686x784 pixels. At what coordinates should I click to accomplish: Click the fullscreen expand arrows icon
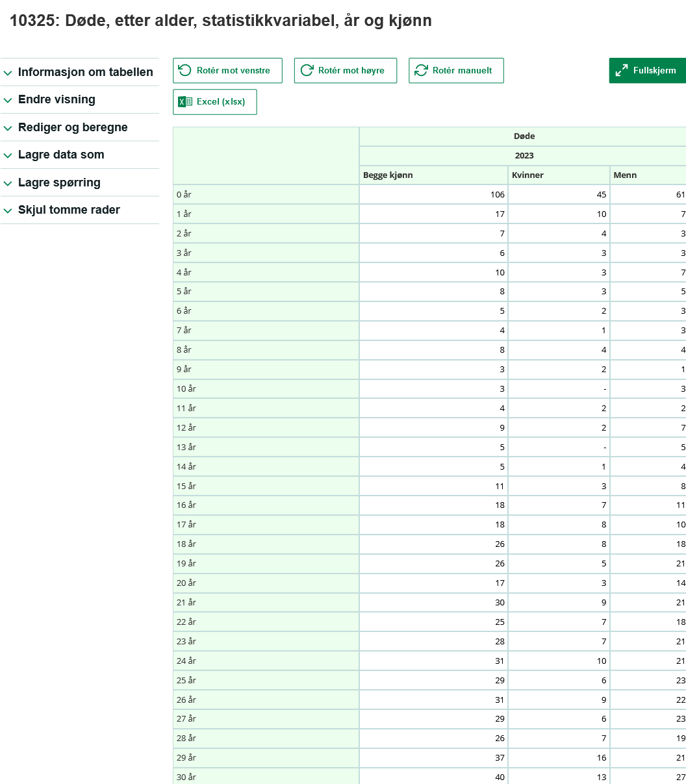621,70
